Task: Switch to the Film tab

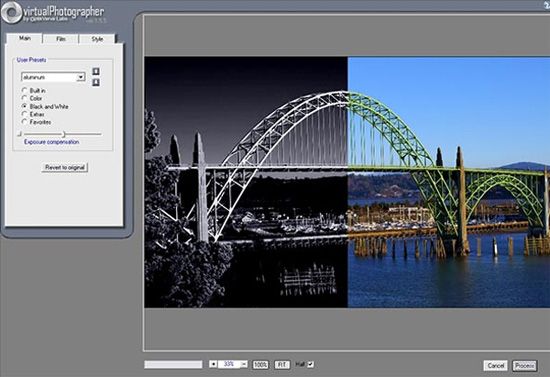Action: point(61,39)
